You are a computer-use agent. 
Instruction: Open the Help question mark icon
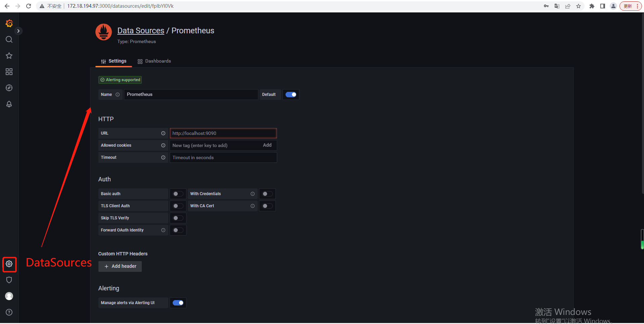pyautogui.click(x=9, y=312)
